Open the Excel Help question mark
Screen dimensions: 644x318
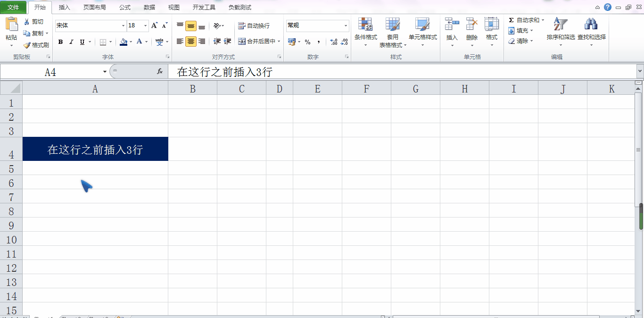point(608,7)
